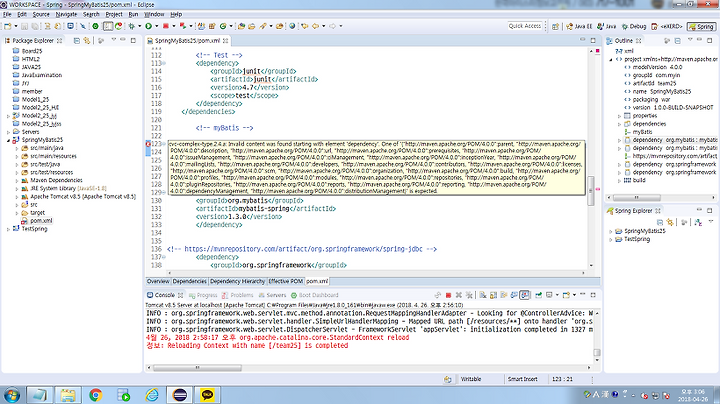This screenshot has height=404, width=720.
Task: Switch to Spring perspective
Action: click(701, 27)
